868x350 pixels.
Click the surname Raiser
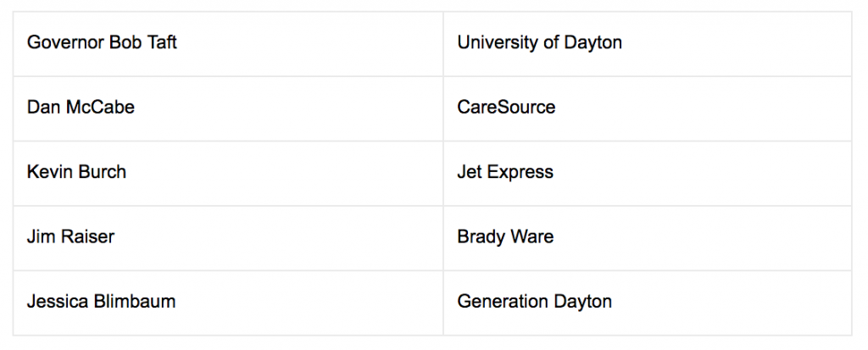pyautogui.click(x=87, y=236)
